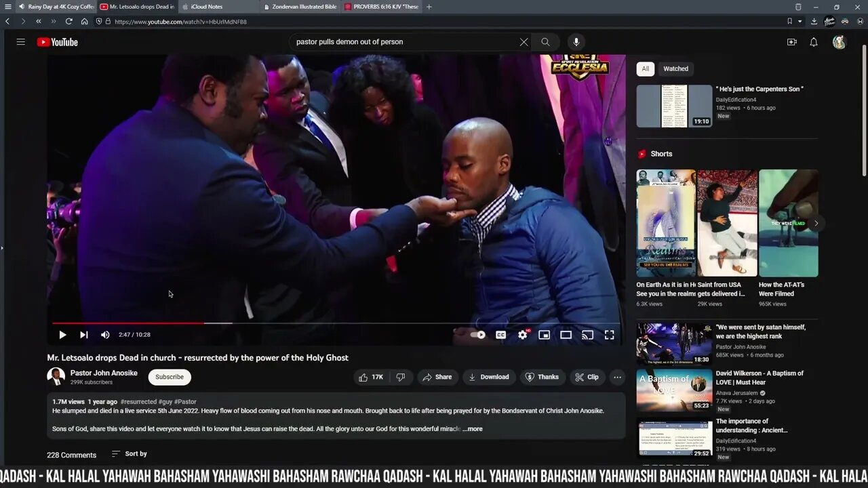The height and width of the screenshot is (488, 868).
Task: Select the Watched filter chip
Action: (675, 68)
